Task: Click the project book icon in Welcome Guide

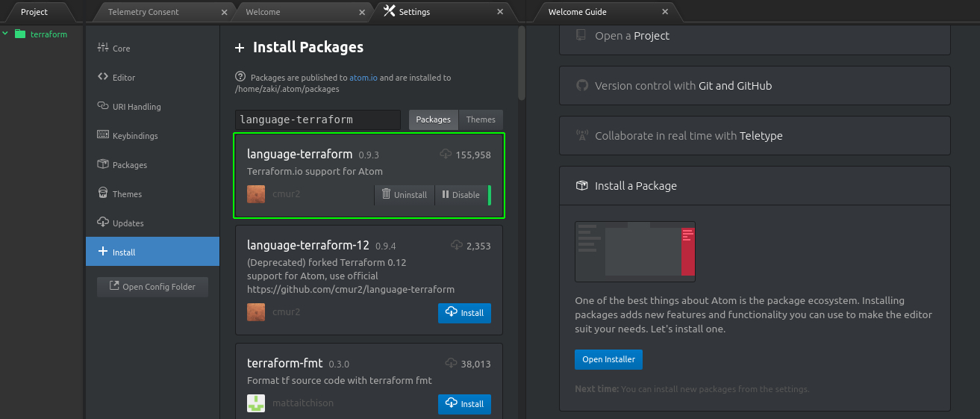Action: click(581, 36)
